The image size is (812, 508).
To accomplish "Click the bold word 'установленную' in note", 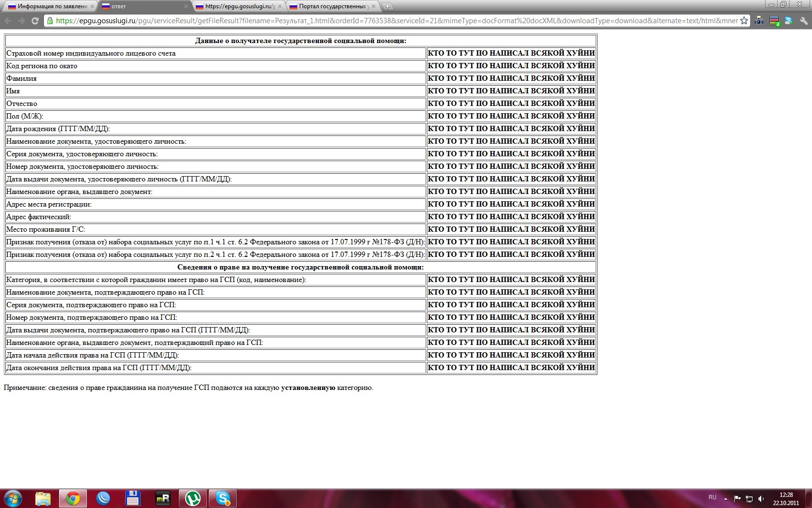I will [x=308, y=388].
